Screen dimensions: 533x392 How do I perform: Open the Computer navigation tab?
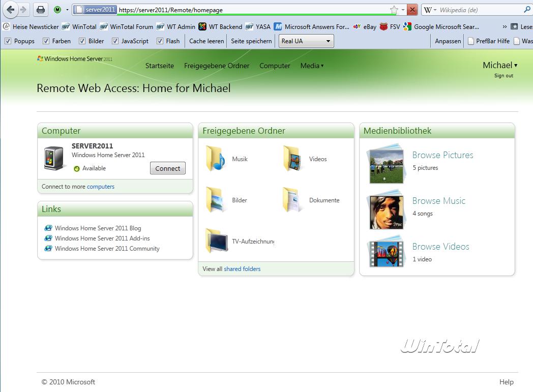pyautogui.click(x=275, y=66)
